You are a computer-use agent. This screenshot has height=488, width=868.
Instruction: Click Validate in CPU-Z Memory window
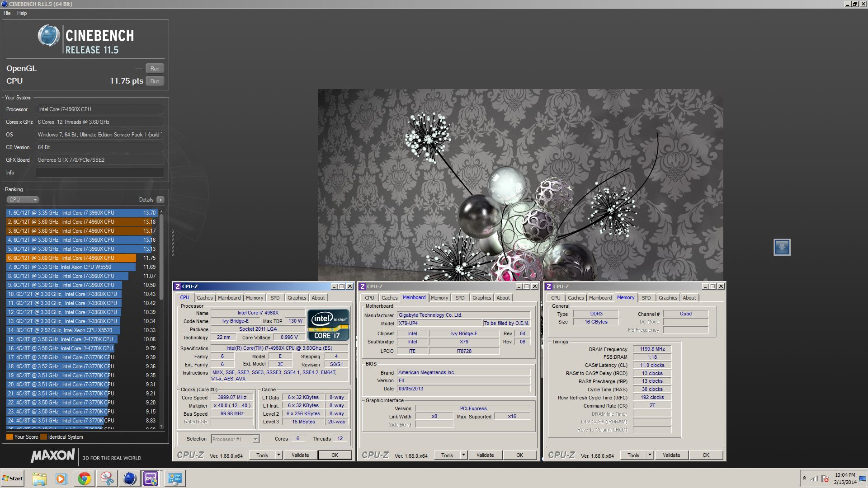click(x=671, y=455)
